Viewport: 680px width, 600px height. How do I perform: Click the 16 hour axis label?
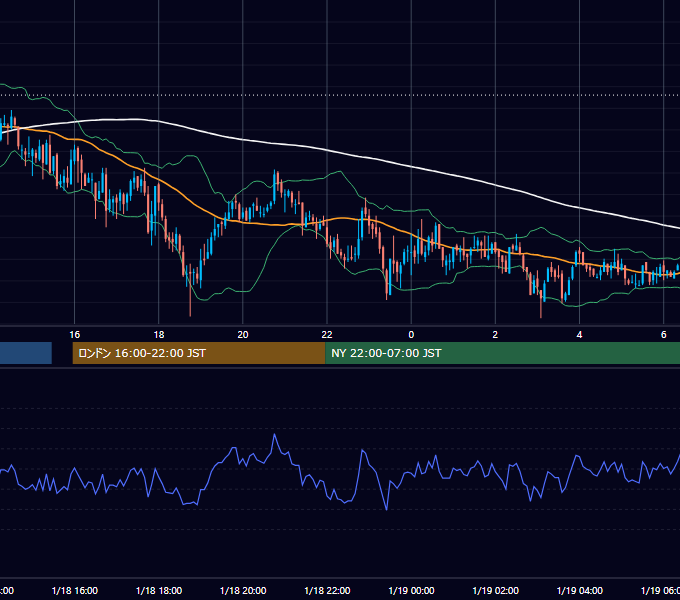75,334
